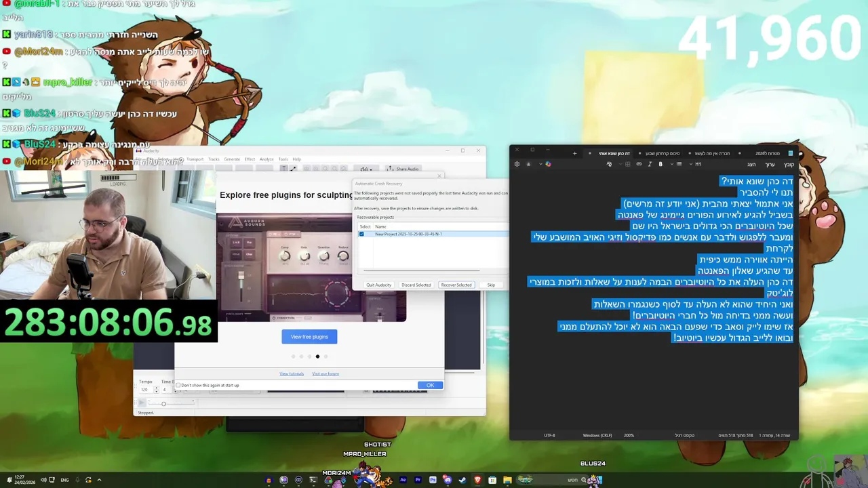Open the ENG language indicator in system tray
The height and width of the screenshot is (488, 868).
click(x=64, y=480)
